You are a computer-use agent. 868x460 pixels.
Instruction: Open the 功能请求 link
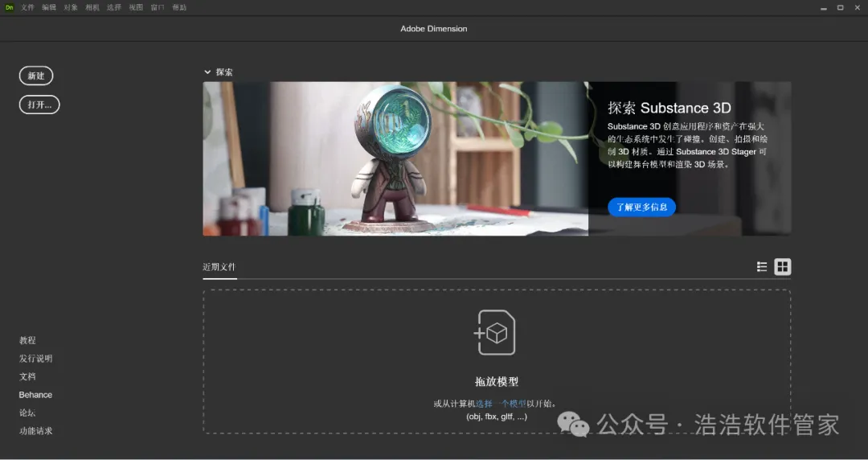click(36, 430)
